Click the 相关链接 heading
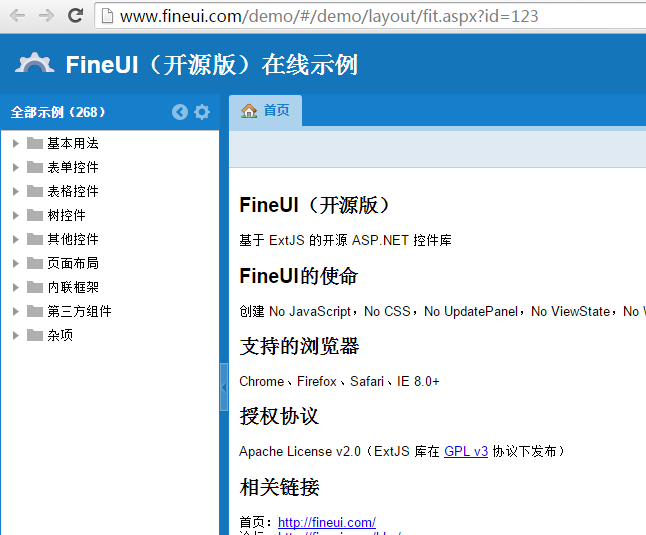Screen dimensions: 646x535 point(279,487)
